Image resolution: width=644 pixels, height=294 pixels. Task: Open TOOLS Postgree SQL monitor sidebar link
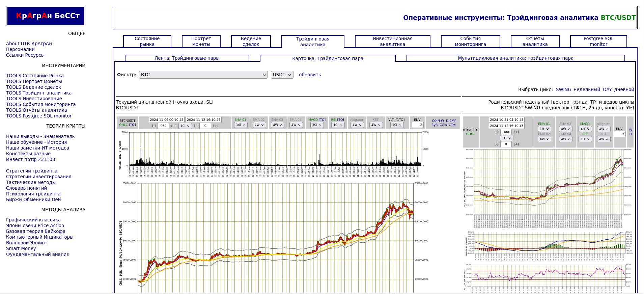click(x=39, y=116)
